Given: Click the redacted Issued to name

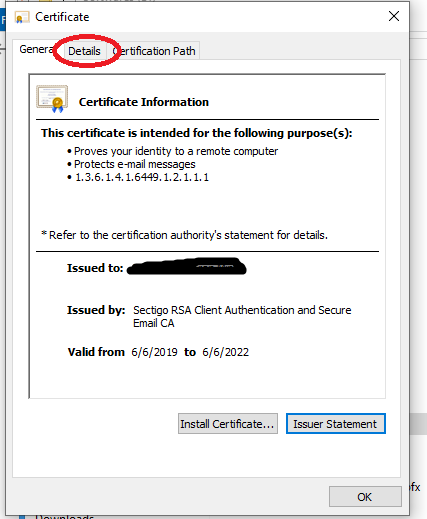Looking at the screenshot, I should tap(187, 267).
